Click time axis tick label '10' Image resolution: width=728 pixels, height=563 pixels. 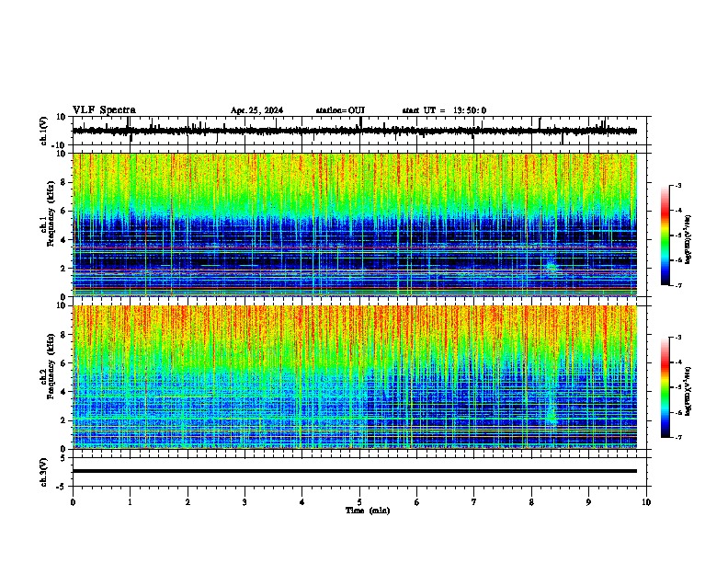point(646,502)
